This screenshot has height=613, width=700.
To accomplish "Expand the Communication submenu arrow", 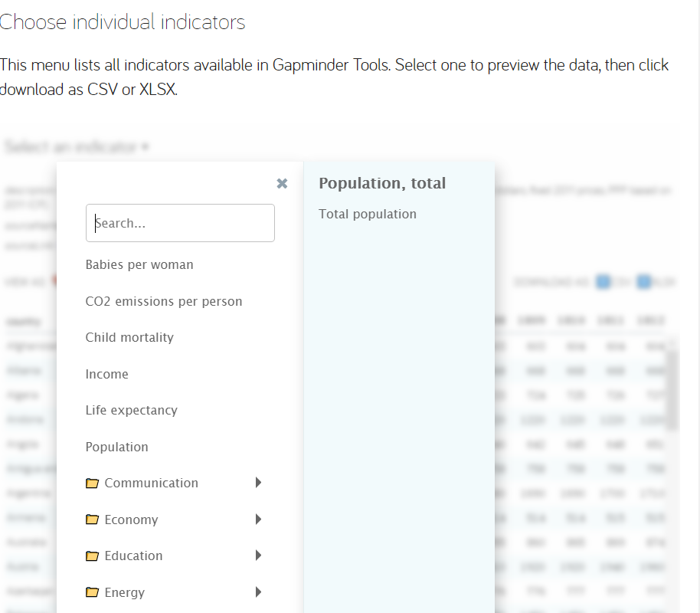I will (258, 483).
